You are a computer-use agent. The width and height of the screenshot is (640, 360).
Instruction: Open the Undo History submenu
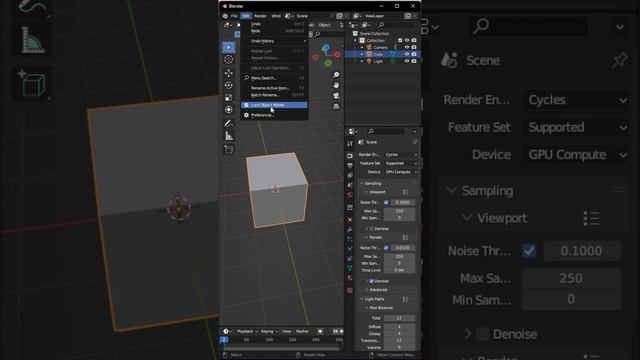pos(274,41)
